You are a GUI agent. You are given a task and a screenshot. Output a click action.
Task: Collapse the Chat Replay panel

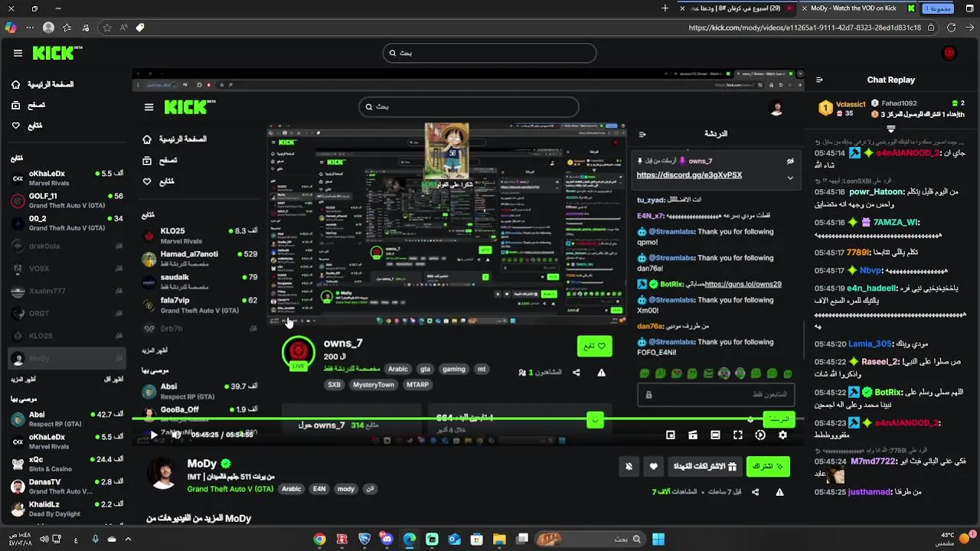point(819,80)
